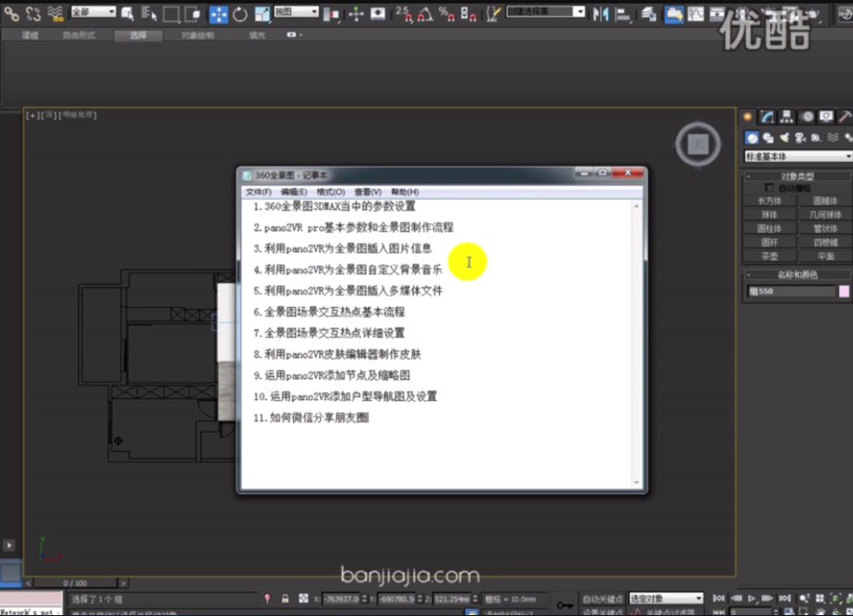Click the scroll down arrow in Notepad
The height and width of the screenshot is (616, 853).
pos(636,483)
